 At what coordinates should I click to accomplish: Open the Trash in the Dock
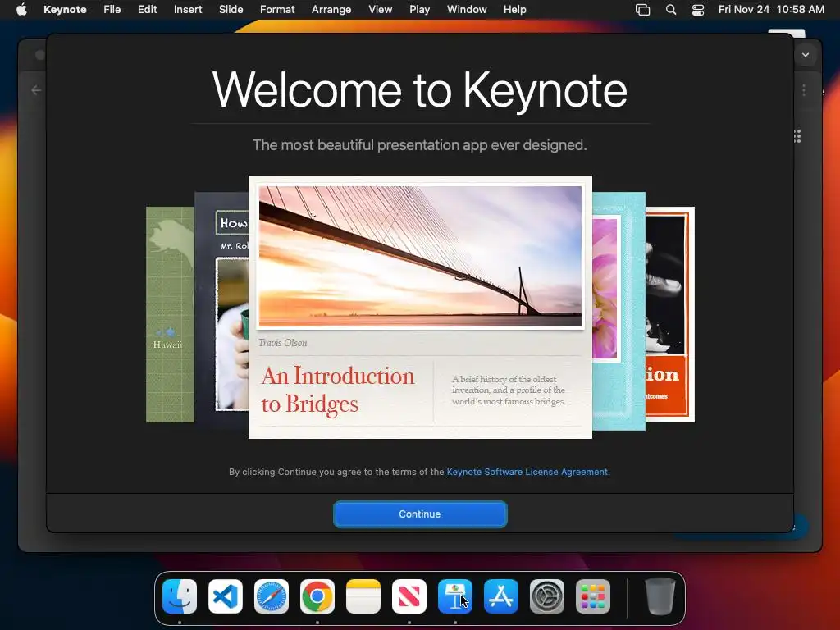pos(660,596)
